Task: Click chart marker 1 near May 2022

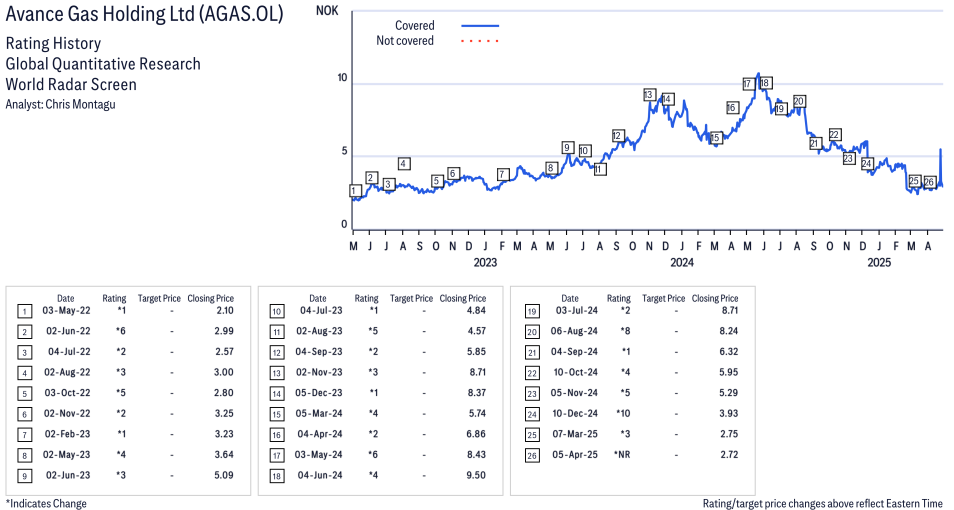Action: click(355, 191)
